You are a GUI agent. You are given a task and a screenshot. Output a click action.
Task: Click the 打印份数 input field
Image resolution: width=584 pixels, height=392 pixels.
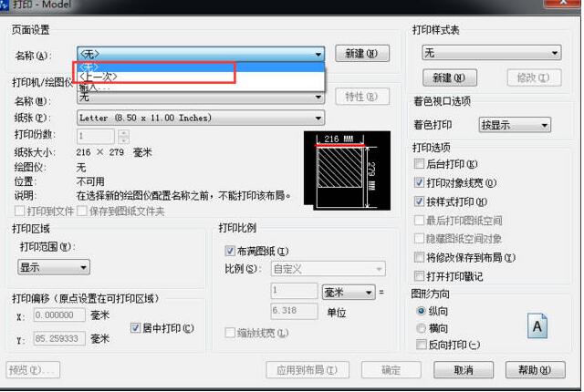[96, 136]
